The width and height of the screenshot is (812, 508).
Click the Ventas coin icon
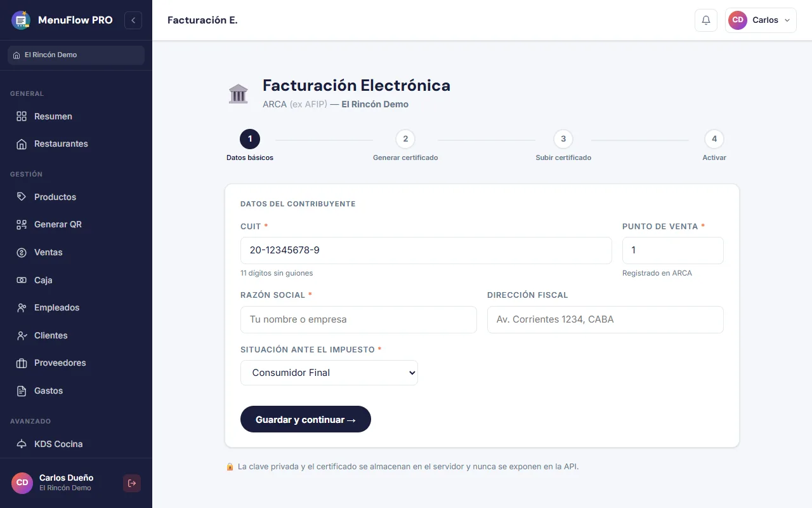(22, 253)
